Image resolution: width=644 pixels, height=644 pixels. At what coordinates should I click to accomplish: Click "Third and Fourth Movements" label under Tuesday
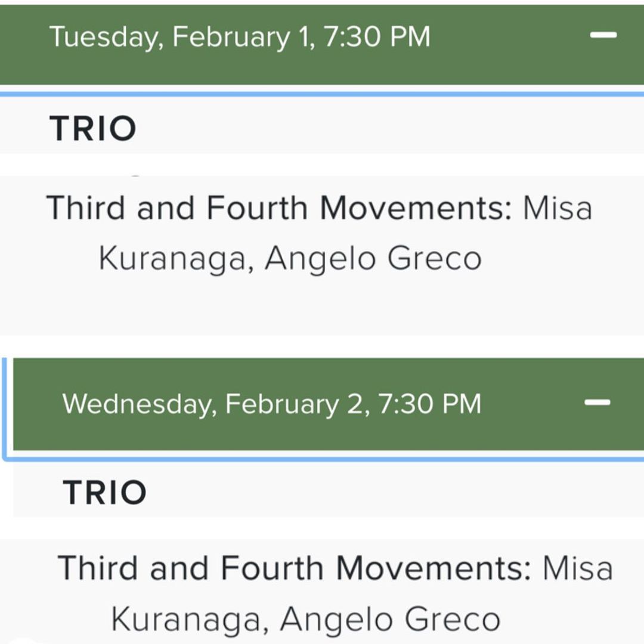[x=278, y=208]
